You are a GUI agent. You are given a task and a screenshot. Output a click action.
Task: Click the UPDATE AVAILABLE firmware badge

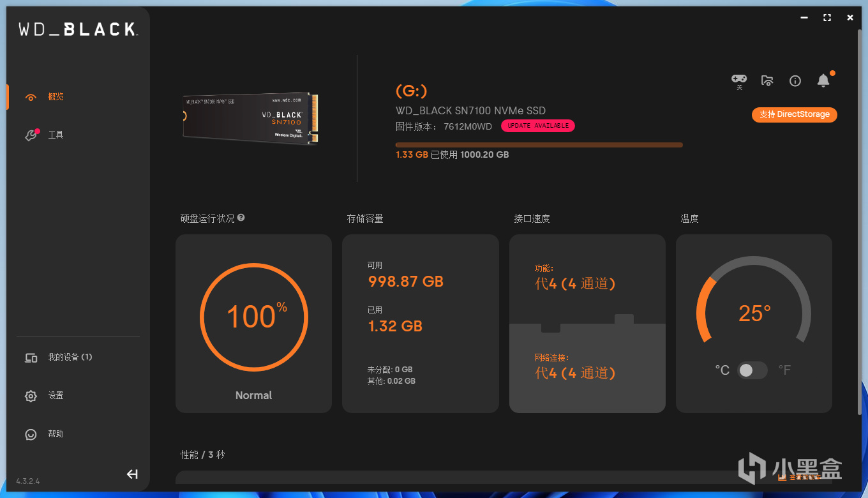pyautogui.click(x=538, y=126)
